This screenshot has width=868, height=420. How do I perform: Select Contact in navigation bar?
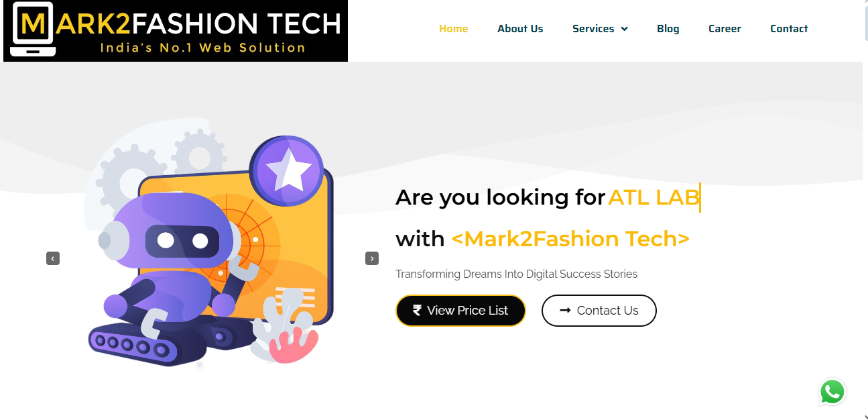click(789, 29)
